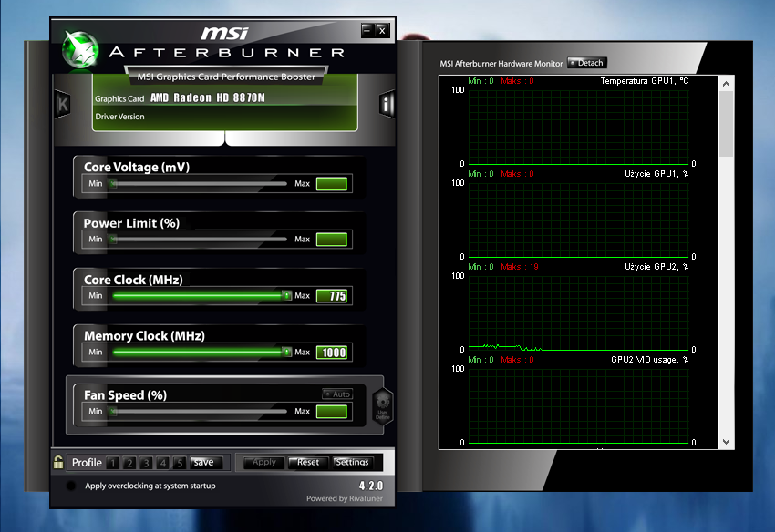The image size is (775, 532).
Task: Click the Apply button
Action: pyautogui.click(x=264, y=463)
